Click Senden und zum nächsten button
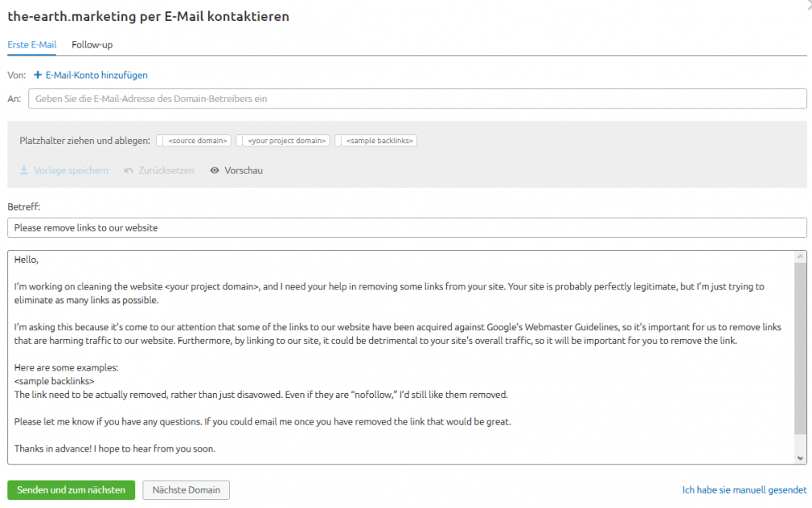 (x=71, y=490)
